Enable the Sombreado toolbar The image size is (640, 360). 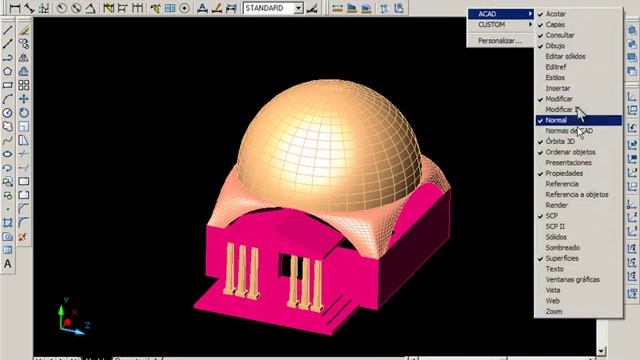(578, 247)
